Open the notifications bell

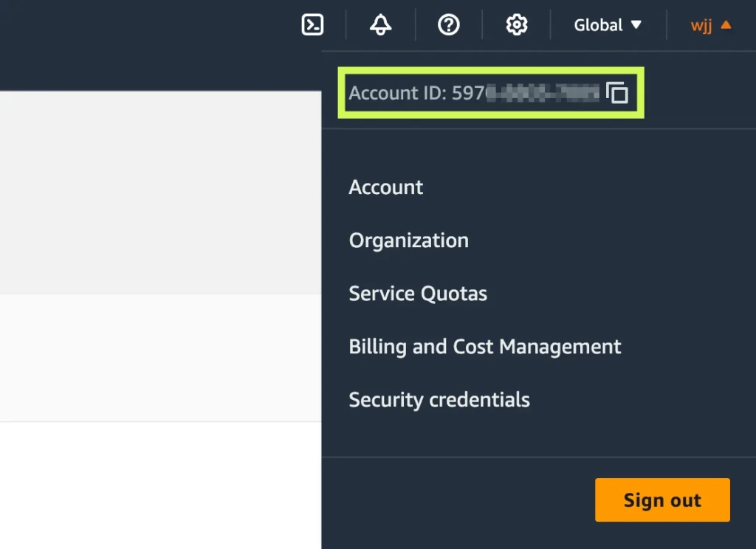click(381, 25)
